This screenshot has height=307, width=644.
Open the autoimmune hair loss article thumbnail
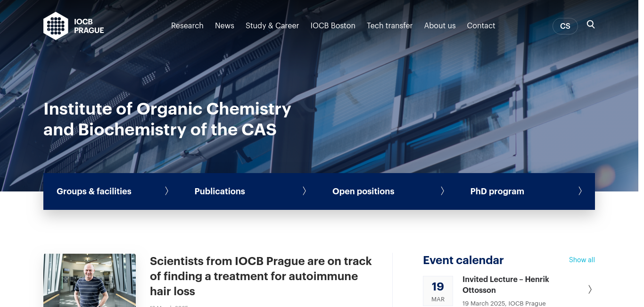point(90,281)
